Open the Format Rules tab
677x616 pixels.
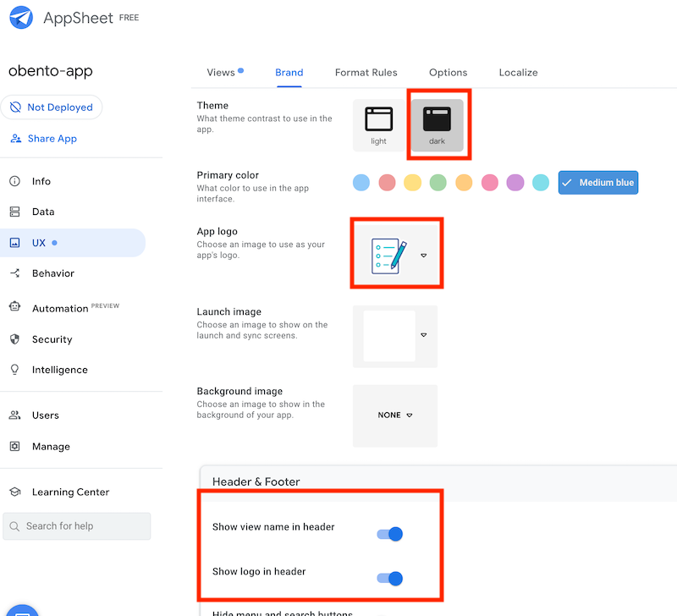tap(366, 73)
